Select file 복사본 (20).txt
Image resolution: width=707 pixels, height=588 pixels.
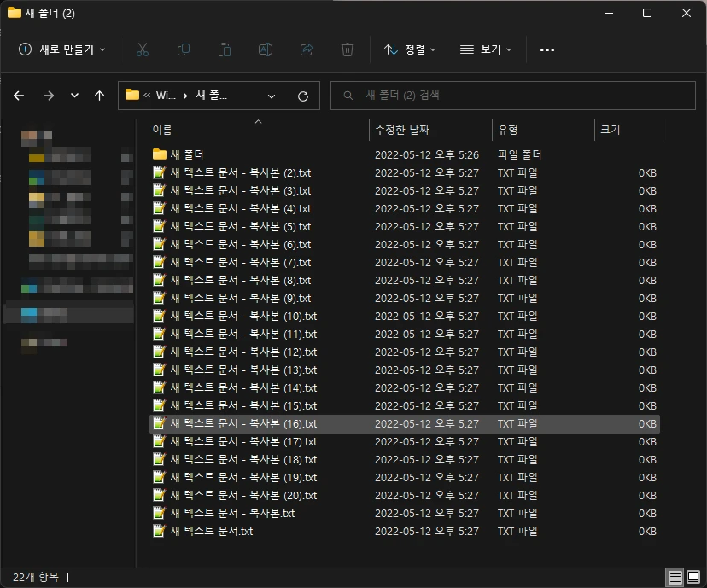click(x=405, y=496)
